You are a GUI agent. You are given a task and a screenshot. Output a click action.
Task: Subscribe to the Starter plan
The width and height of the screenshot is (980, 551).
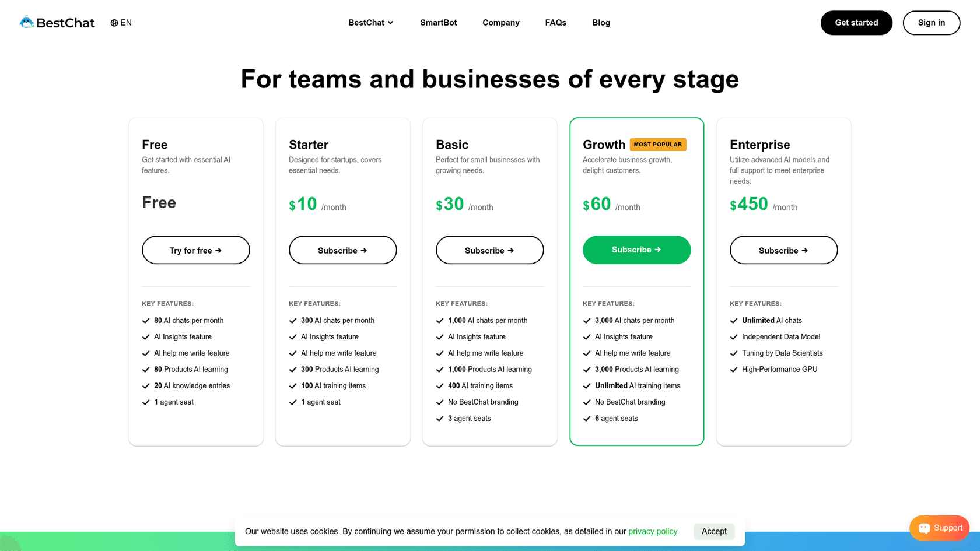click(343, 250)
